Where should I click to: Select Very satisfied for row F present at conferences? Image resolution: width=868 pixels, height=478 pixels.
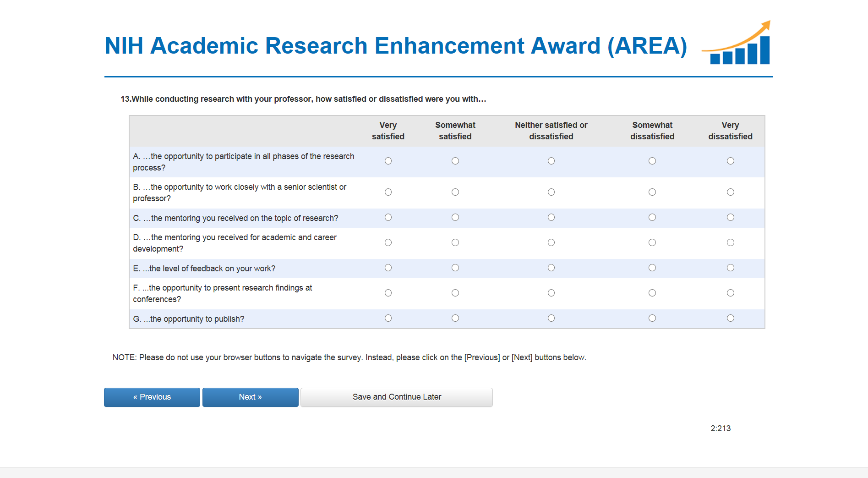pyautogui.click(x=388, y=293)
